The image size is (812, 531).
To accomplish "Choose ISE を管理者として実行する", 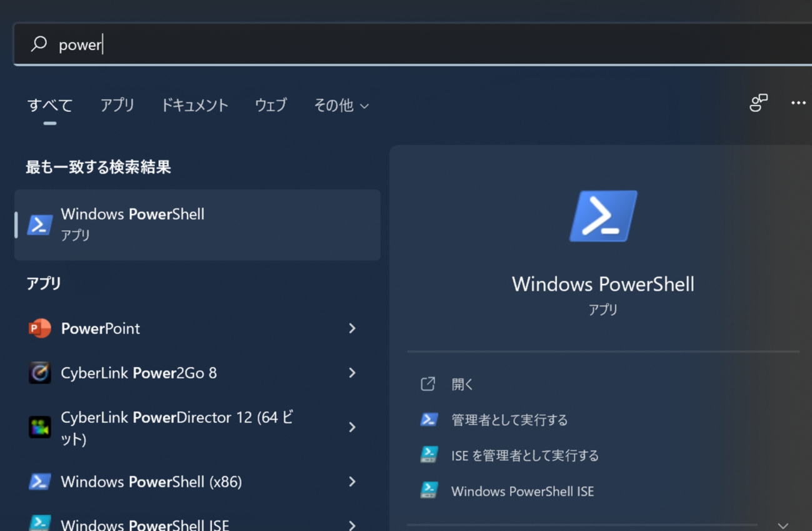I will click(x=525, y=455).
